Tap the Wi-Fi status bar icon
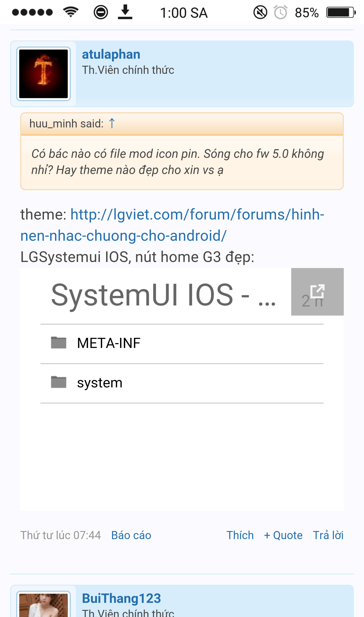 coord(71,12)
